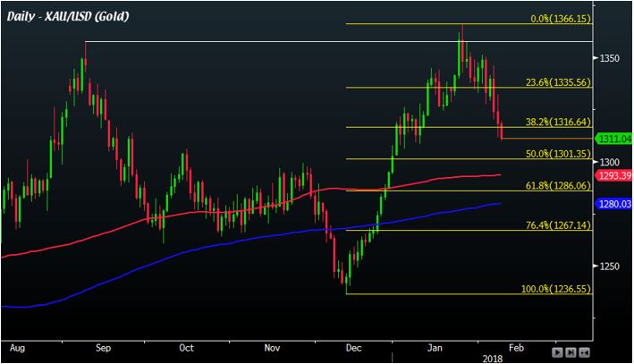Select the 100.0%(1236.55) Fibonacci label
This screenshot has width=634, height=364.
(556, 289)
